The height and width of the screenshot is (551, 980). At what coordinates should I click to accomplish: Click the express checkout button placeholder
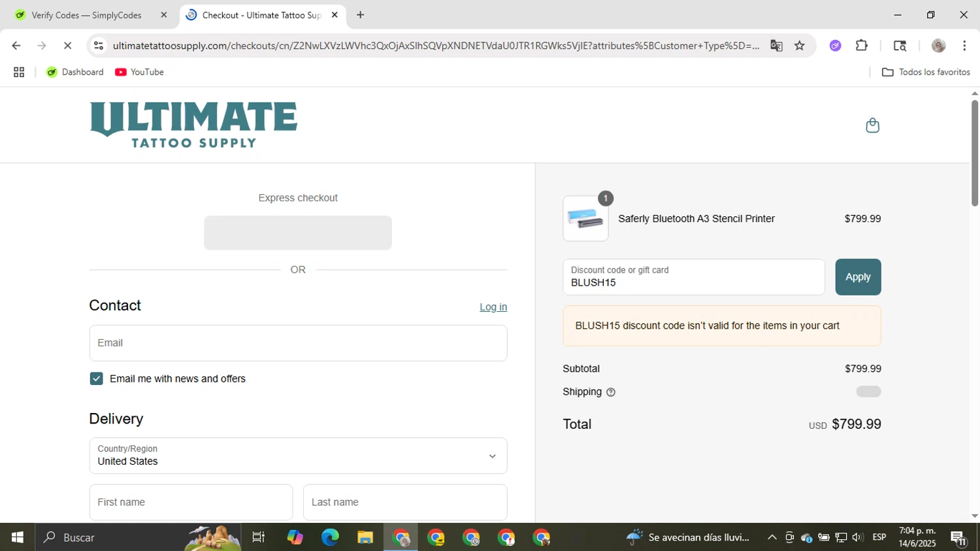click(x=298, y=233)
